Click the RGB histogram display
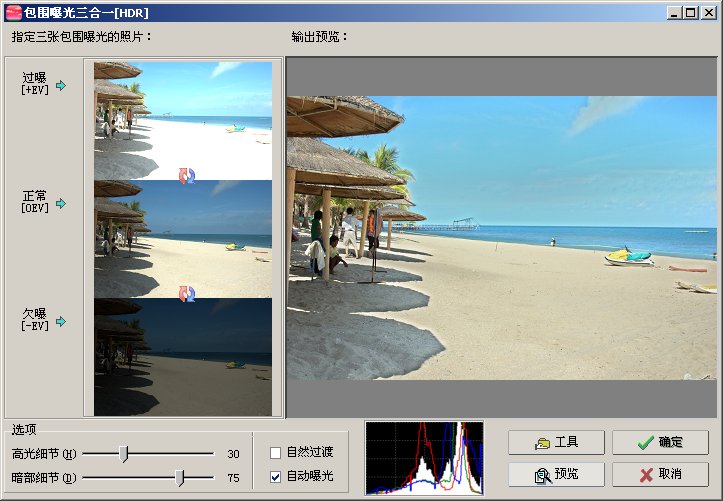 [x=424, y=458]
